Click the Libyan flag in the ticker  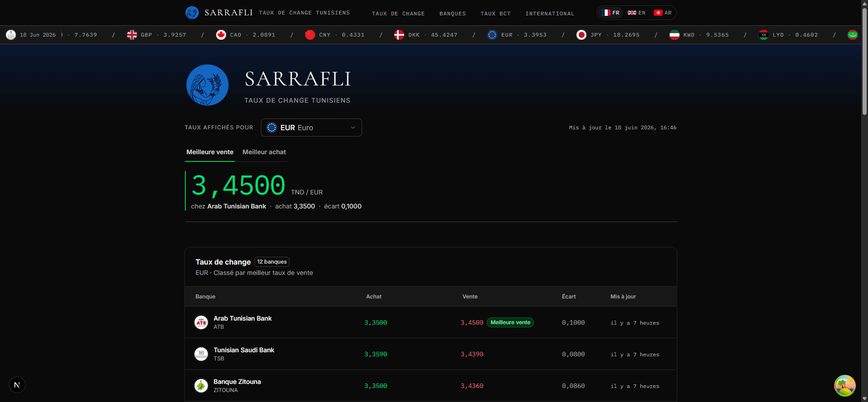tap(764, 35)
